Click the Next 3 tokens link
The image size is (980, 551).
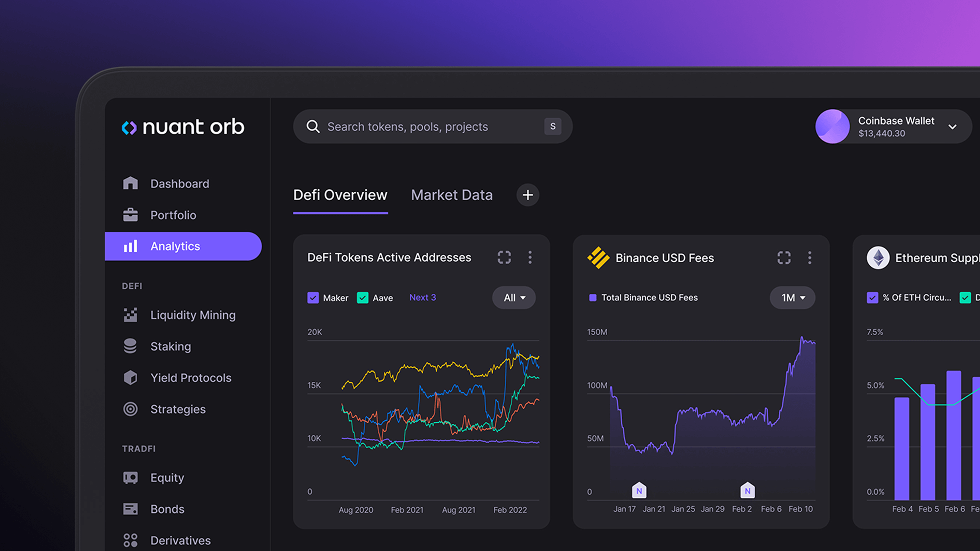click(x=422, y=298)
